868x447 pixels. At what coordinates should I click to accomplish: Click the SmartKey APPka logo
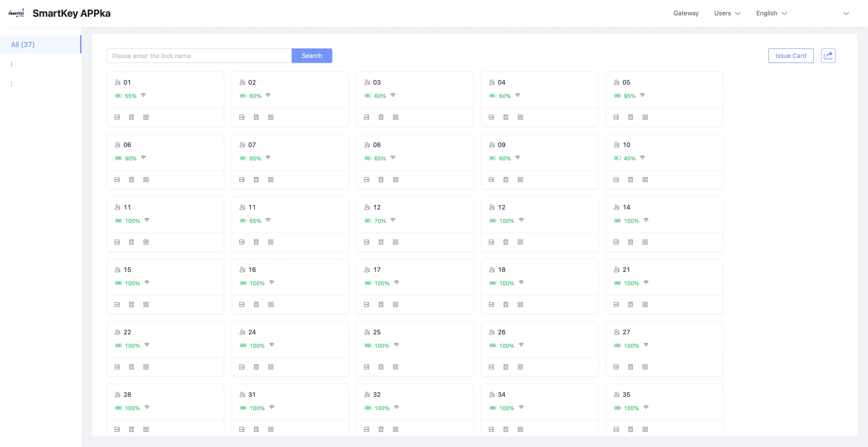pos(17,13)
